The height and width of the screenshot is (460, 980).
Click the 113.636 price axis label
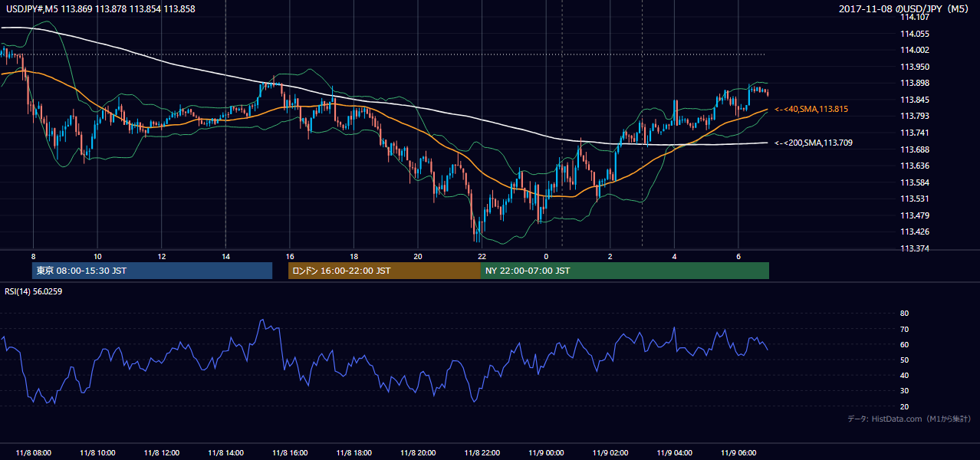(915, 166)
